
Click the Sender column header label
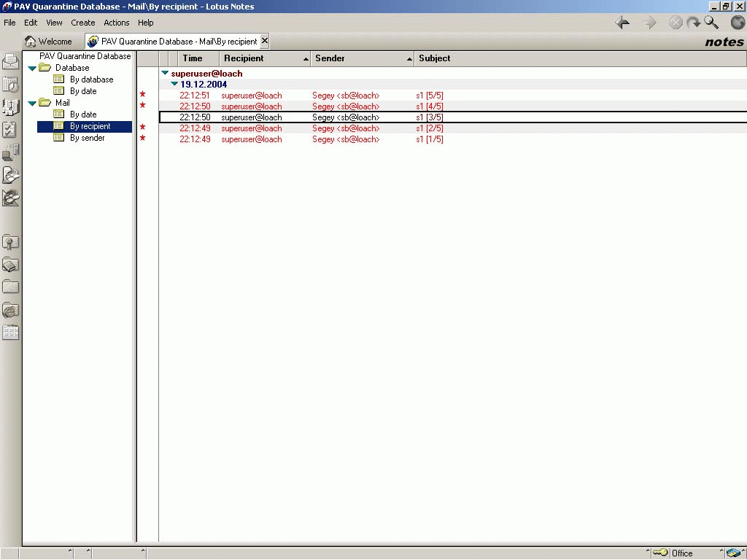330,58
